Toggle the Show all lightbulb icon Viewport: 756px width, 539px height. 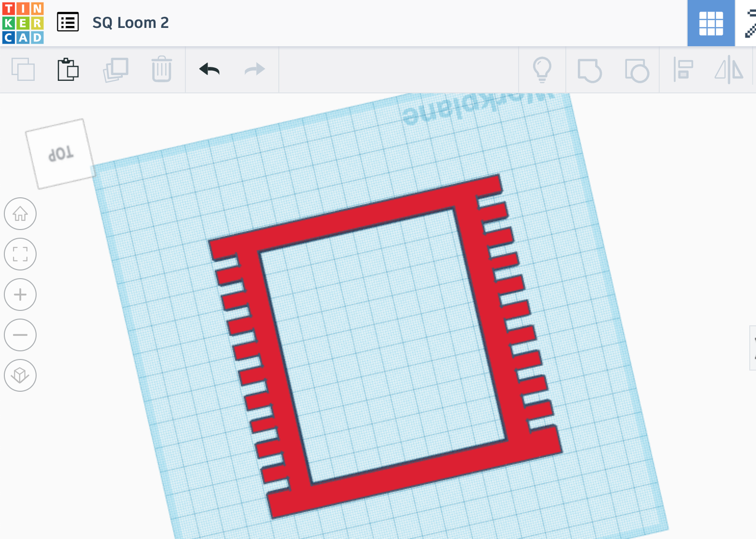tap(542, 70)
